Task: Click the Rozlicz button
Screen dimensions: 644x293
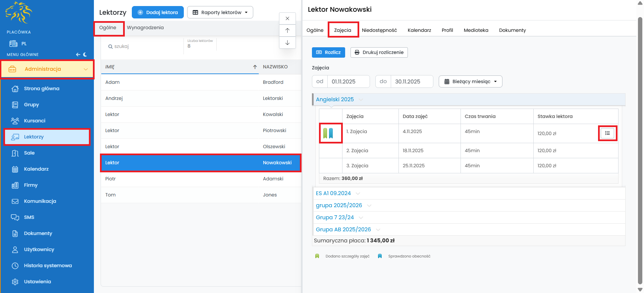Action: click(x=328, y=52)
